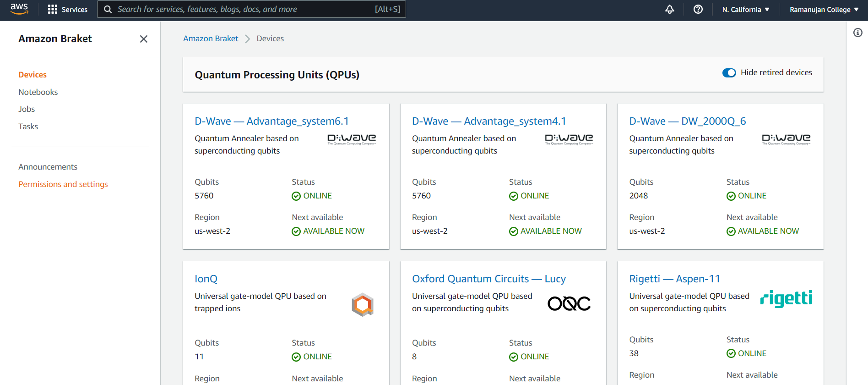Open the IonQ device page
The width and height of the screenshot is (868, 385).
pos(206,279)
